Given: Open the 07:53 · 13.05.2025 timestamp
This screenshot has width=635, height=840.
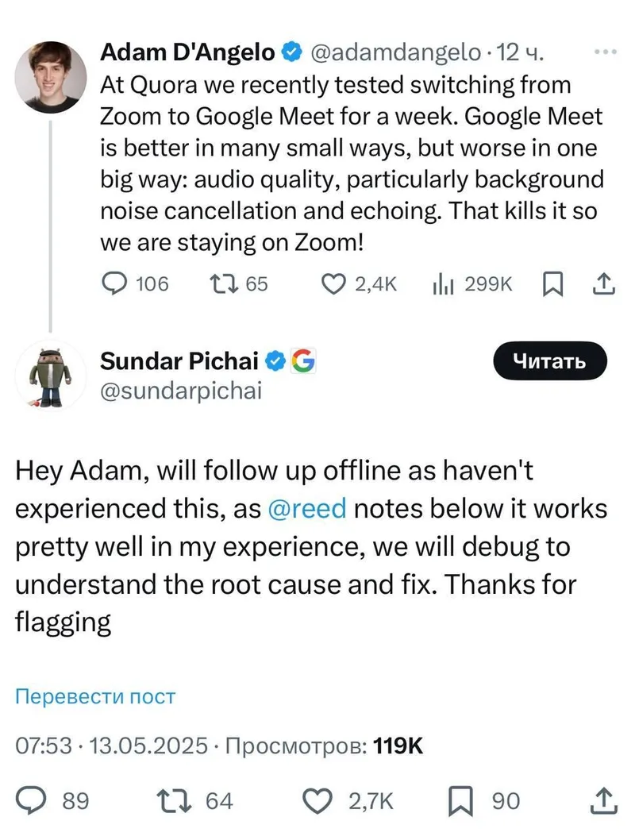Looking at the screenshot, I should [x=112, y=746].
